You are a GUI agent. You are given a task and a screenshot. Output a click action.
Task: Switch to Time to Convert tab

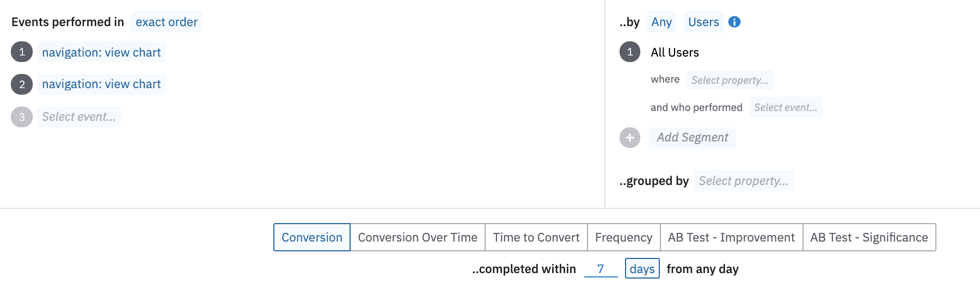536,237
